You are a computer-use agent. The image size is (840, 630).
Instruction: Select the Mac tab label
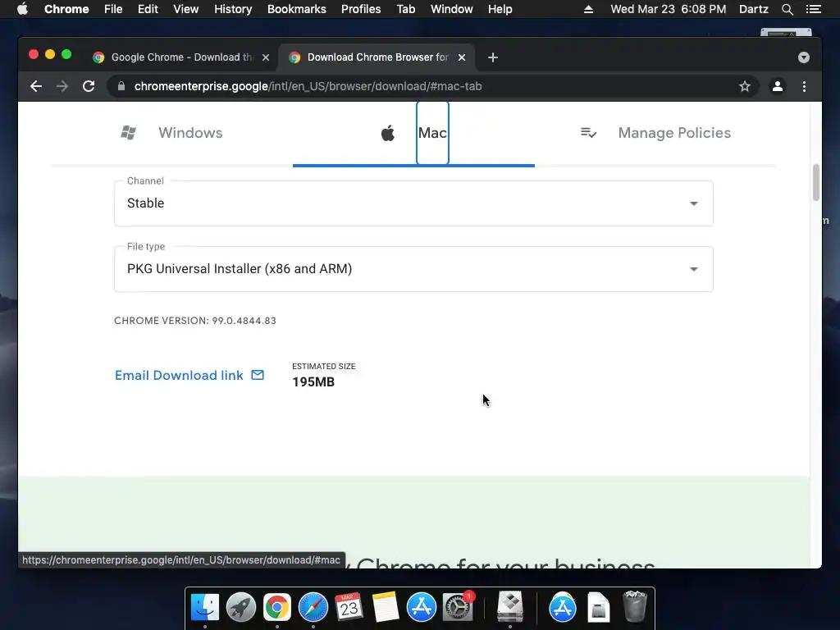coord(432,133)
